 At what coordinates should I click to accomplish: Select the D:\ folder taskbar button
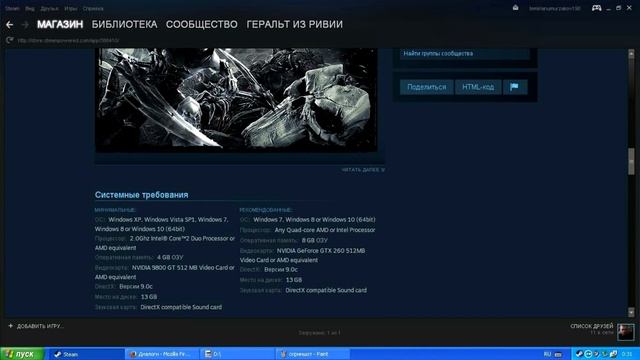(237, 354)
